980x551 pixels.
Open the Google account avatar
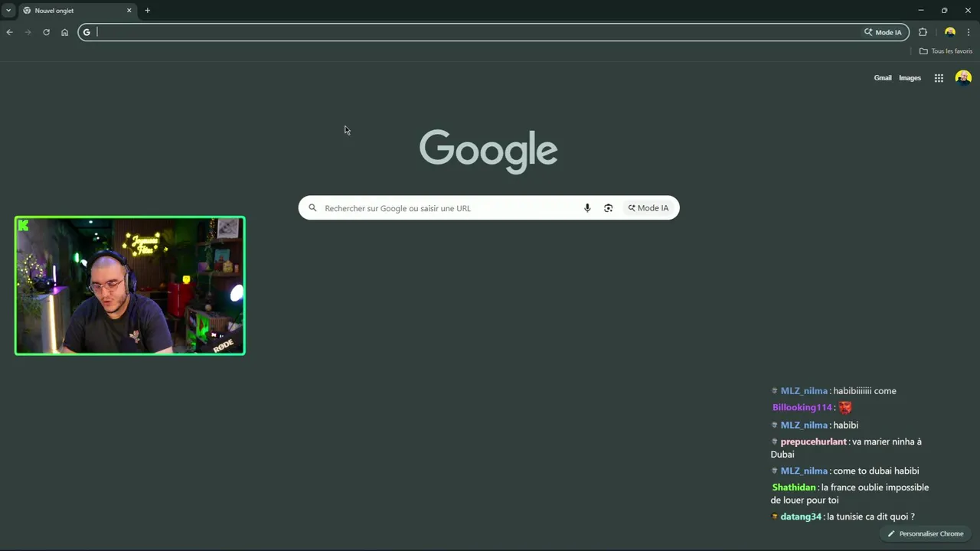pos(963,78)
